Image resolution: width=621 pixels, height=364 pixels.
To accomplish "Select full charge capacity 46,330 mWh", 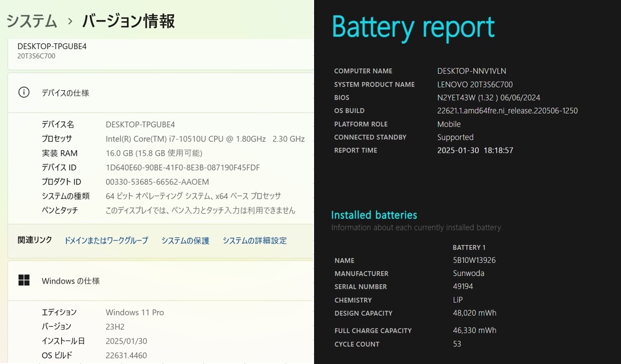I will pyautogui.click(x=474, y=330).
